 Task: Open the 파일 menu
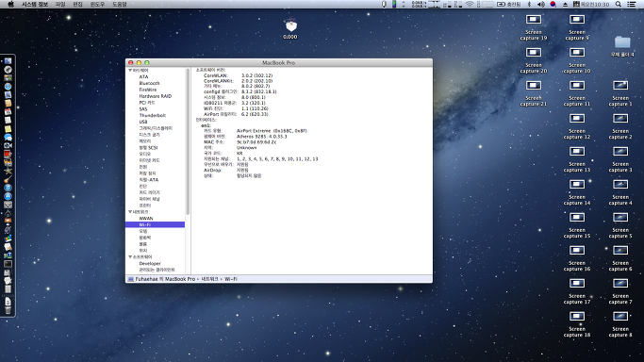point(60,4)
